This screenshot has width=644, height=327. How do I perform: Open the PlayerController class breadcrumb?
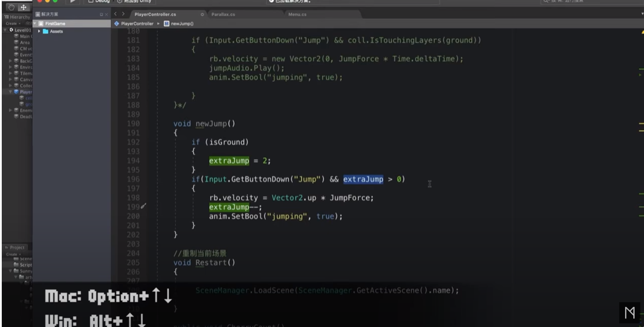click(x=137, y=23)
